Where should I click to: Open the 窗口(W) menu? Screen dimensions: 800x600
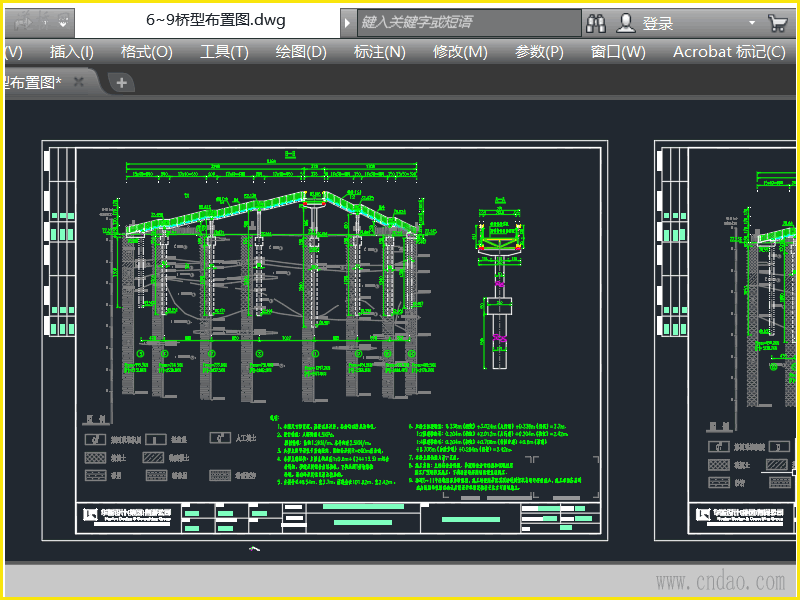[618, 52]
